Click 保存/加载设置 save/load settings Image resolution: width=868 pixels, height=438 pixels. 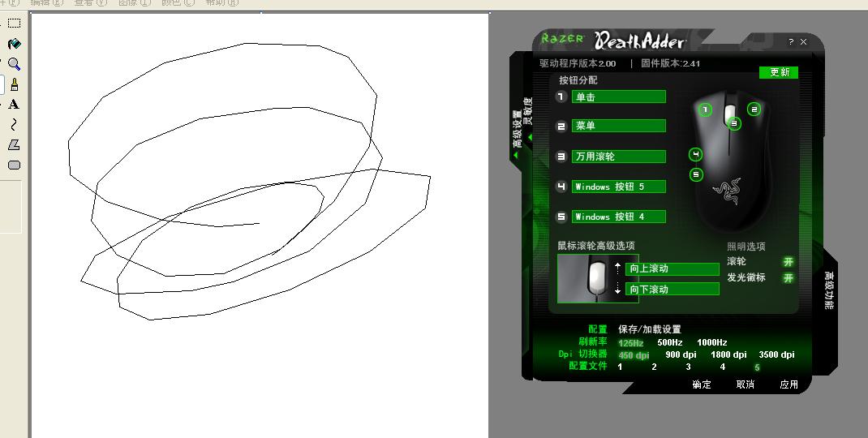(x=649, y=329)
